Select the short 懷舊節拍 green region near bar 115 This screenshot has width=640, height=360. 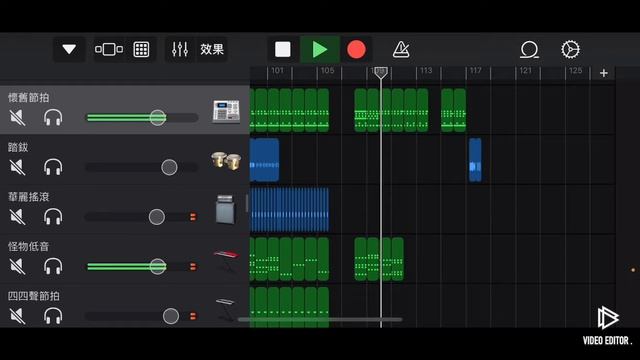(x=453, y=110)
